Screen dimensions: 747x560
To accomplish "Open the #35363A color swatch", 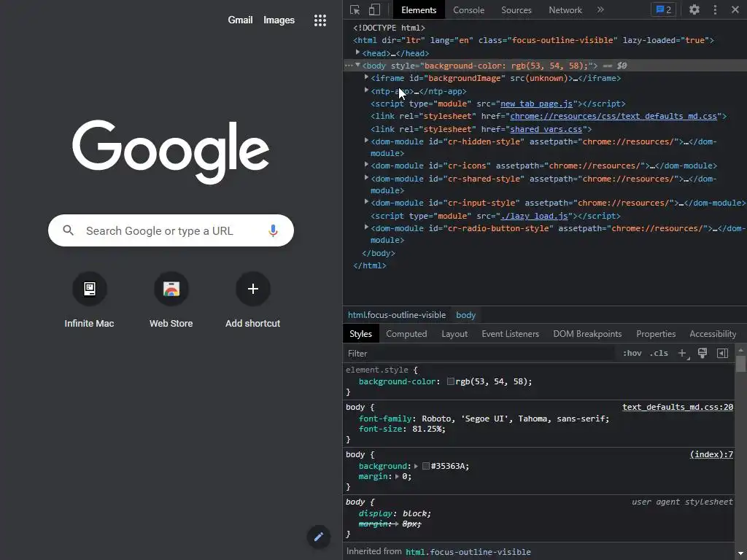I will coord(426,466).
